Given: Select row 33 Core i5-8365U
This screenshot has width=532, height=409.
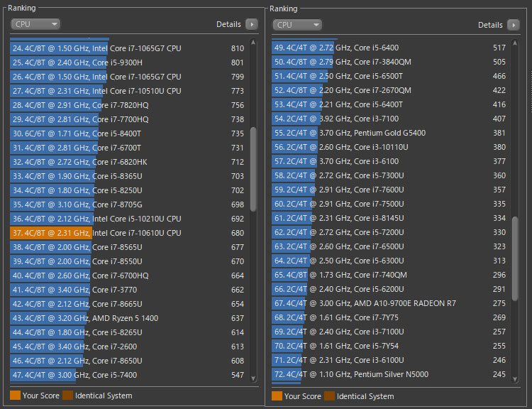Looking at the screenshot, I should tap(128, 176).
